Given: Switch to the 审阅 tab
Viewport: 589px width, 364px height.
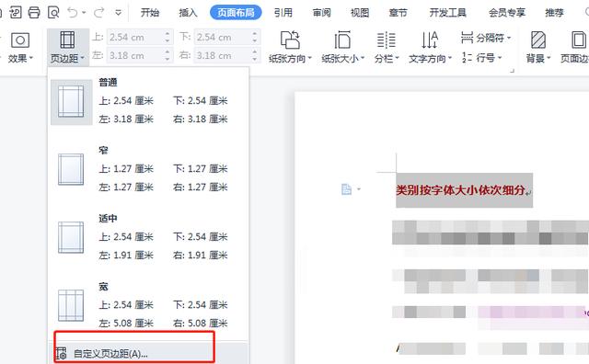Looking at the screenshot, I should point(321,13).
